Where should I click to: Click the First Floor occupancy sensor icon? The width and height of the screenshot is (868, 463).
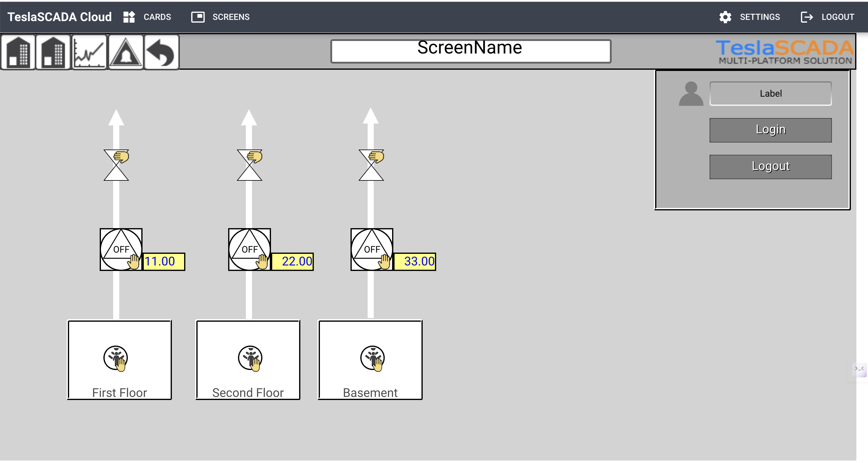click(116, 358)
